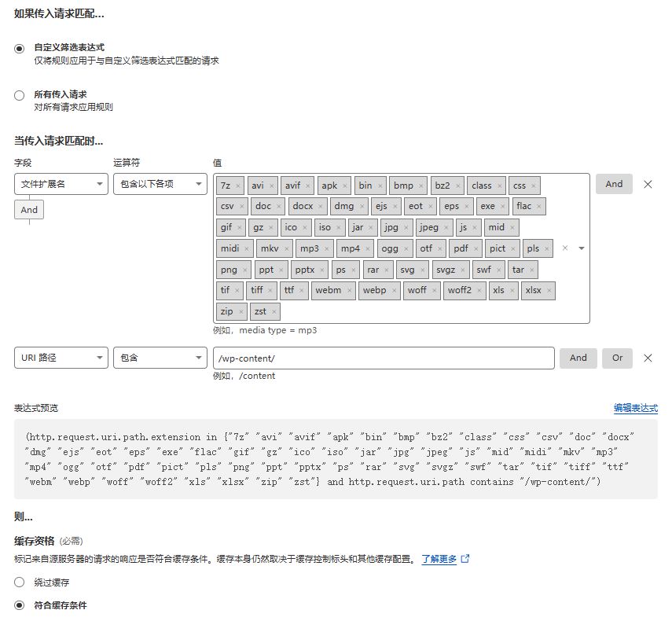Screen dimensions: 672x621
Task: Remove the png tag
Action: [x=244, y=270]
